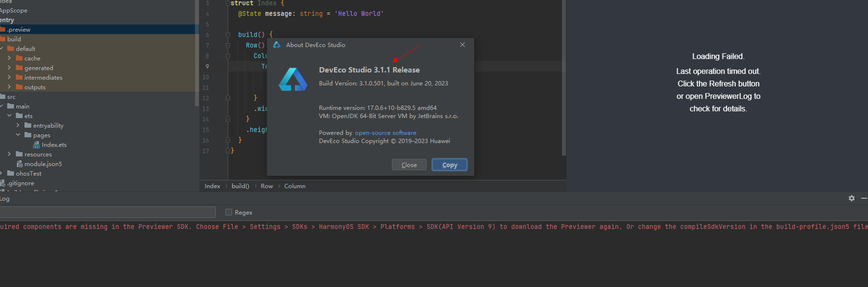Expand the resources folder

coord(9,154)
